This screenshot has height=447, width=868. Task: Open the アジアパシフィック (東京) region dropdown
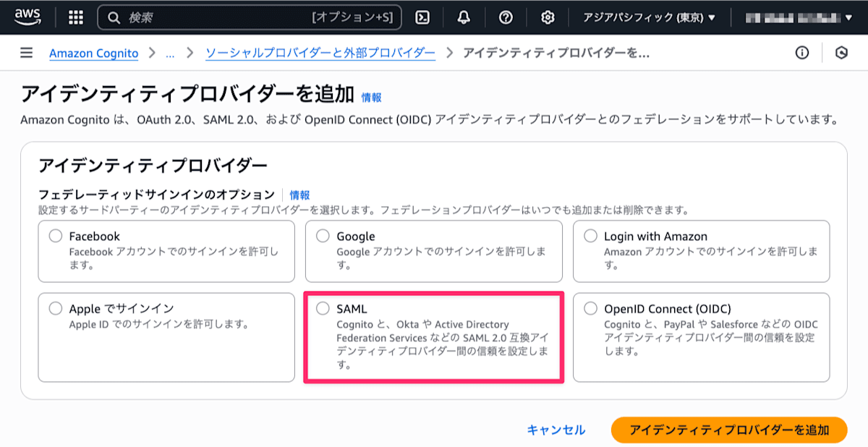point(649,17)
